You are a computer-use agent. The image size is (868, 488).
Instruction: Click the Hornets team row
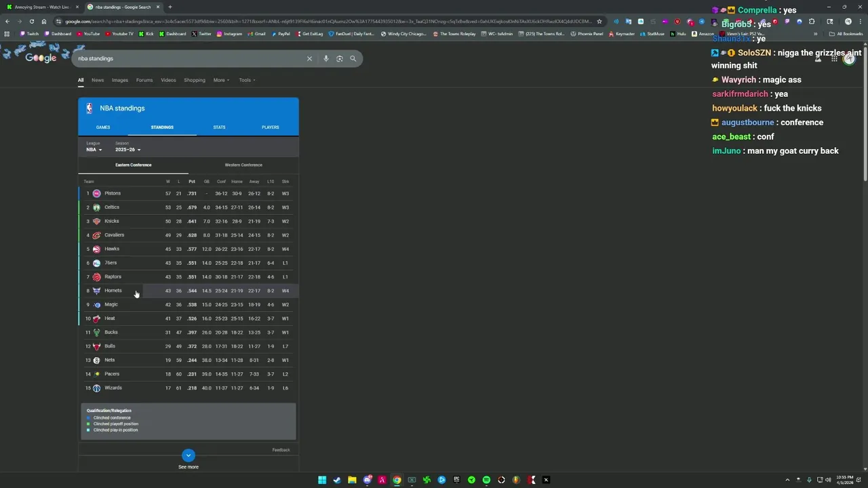189,291
